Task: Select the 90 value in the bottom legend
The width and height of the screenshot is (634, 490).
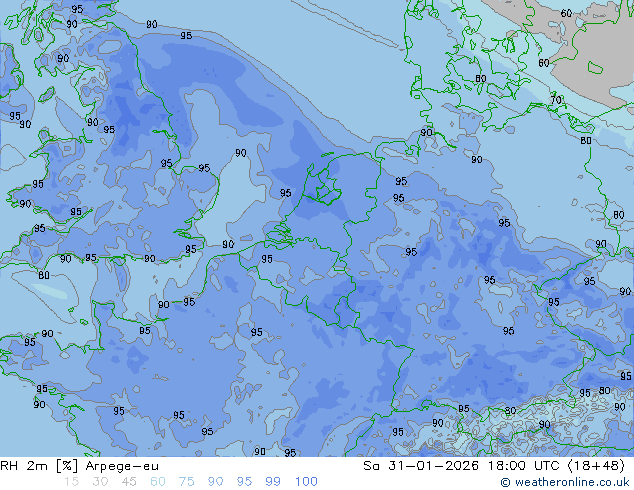Action: click(215, 482)
